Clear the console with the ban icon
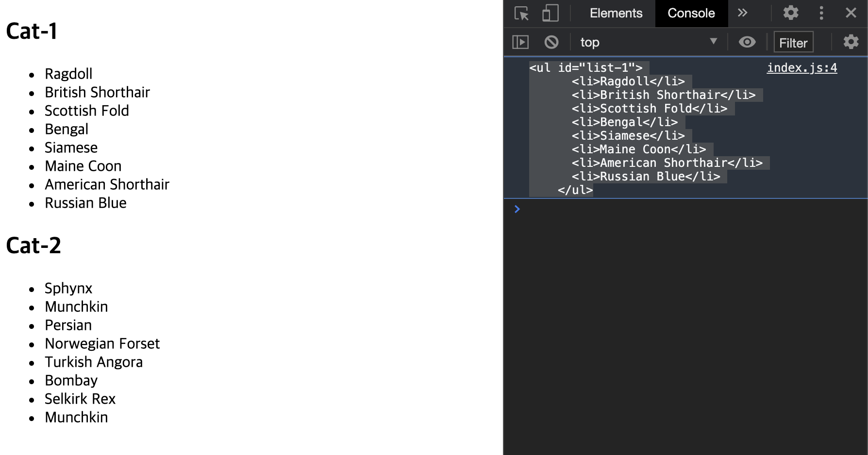 click(551, 42)
